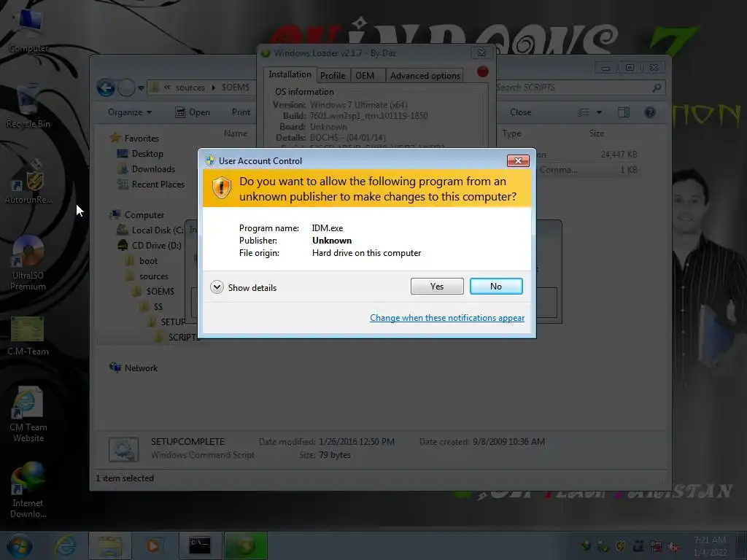Image resolution: width=747 pixels, height=560 pixels.
Task: Select Installation tab in Windows Loader
Action: click(x=290, y=74)
